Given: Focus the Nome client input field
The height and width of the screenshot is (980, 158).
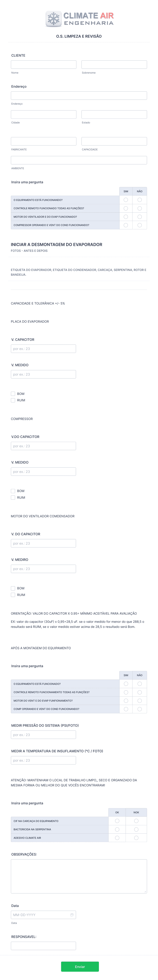Looking at the screenshot, I should click(x=43, y=65).
